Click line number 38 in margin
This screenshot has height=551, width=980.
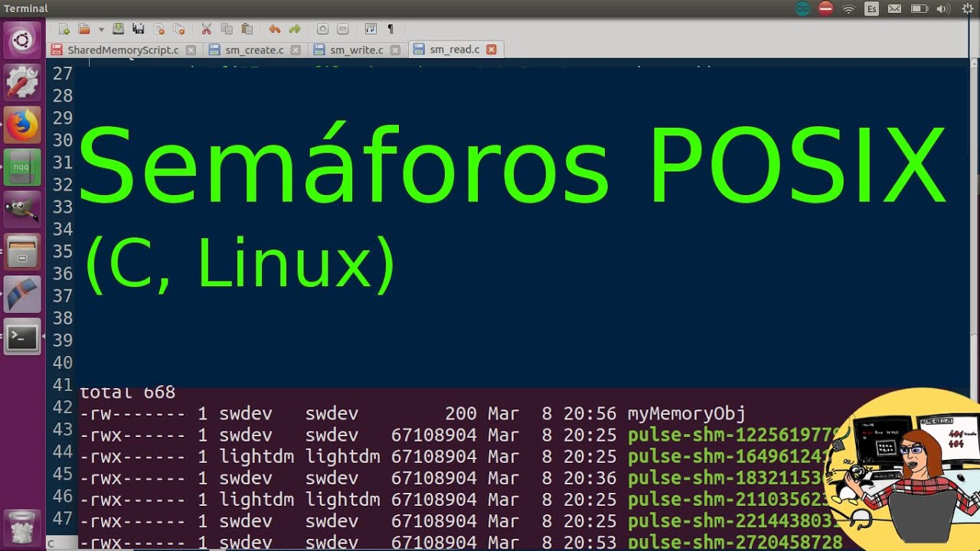click(63, 318)
